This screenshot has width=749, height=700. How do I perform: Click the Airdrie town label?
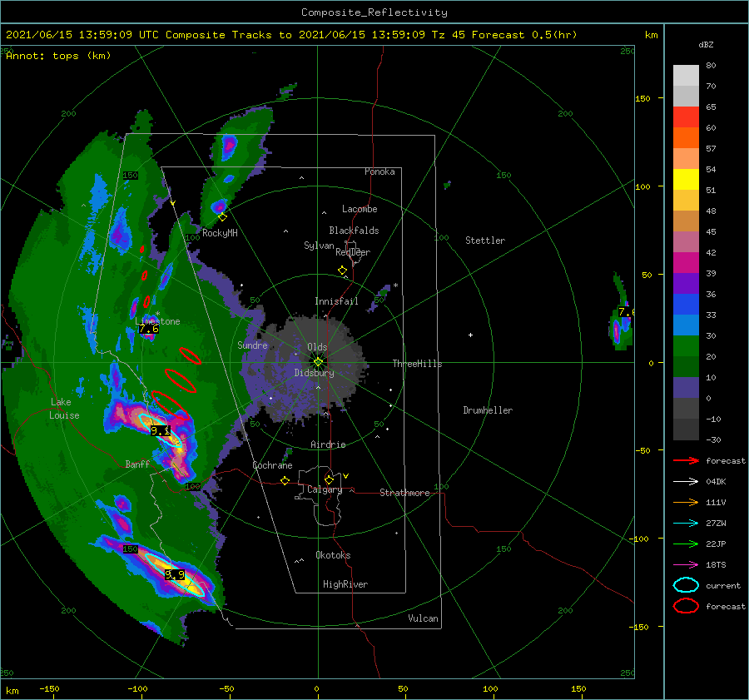point(328,444)
